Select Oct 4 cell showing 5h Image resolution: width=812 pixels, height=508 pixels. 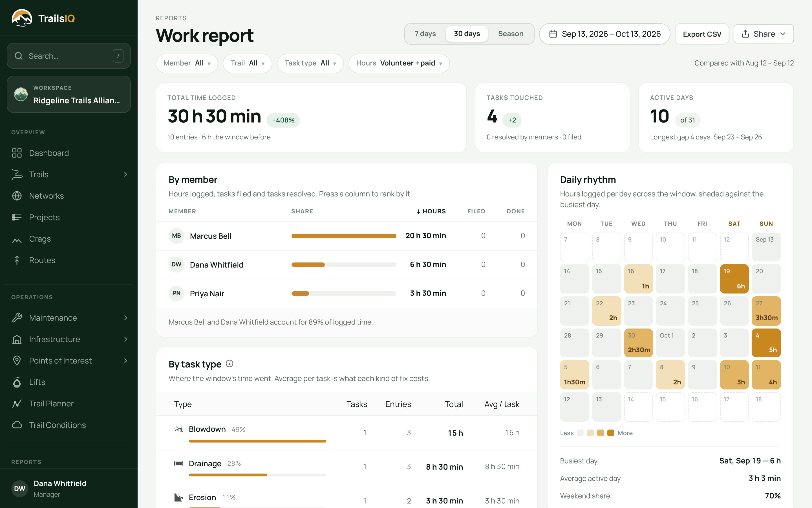click(766, 343)
